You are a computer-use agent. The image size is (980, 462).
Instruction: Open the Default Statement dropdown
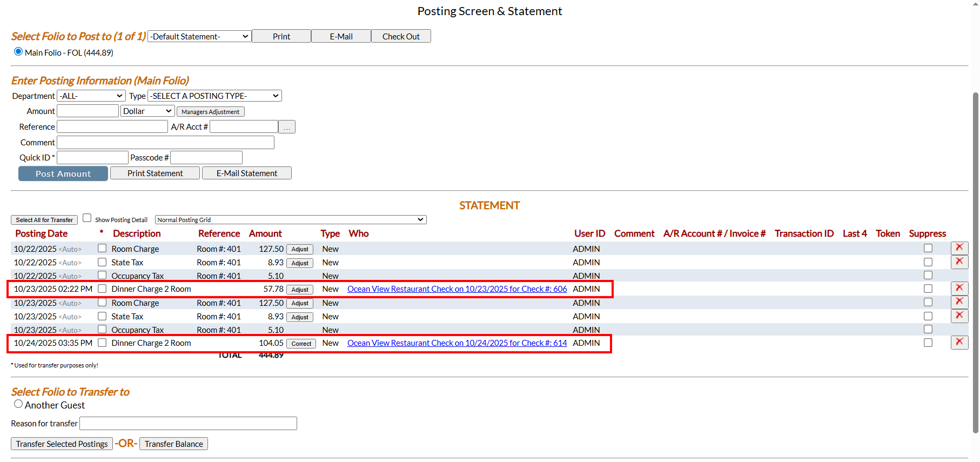click(x=199, y=36)
